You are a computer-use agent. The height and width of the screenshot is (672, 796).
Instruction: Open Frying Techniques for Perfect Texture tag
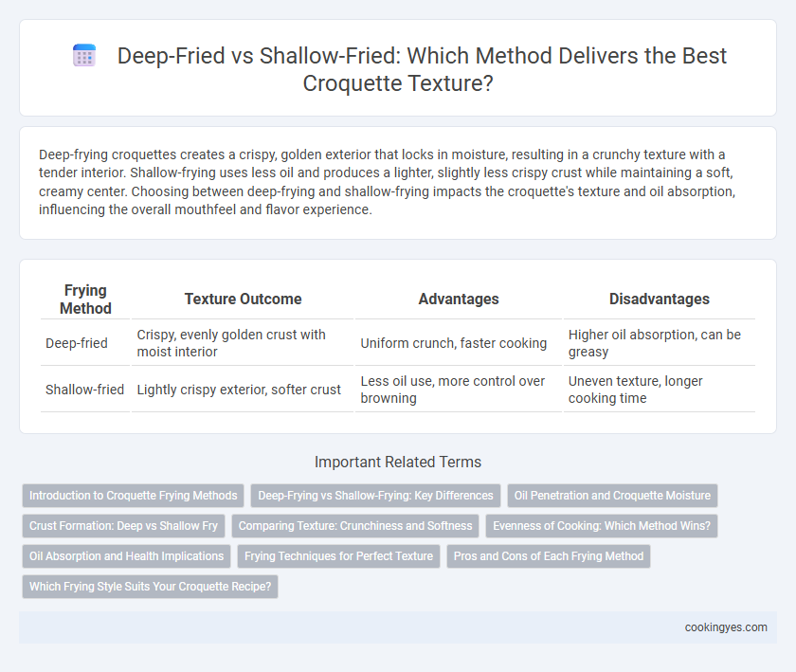click(x=338, y=556)
